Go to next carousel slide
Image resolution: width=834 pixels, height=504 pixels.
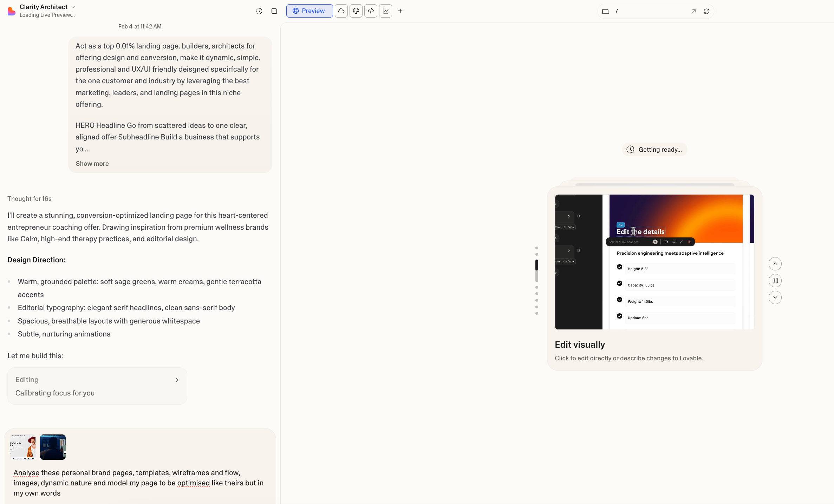click(775, 297)
